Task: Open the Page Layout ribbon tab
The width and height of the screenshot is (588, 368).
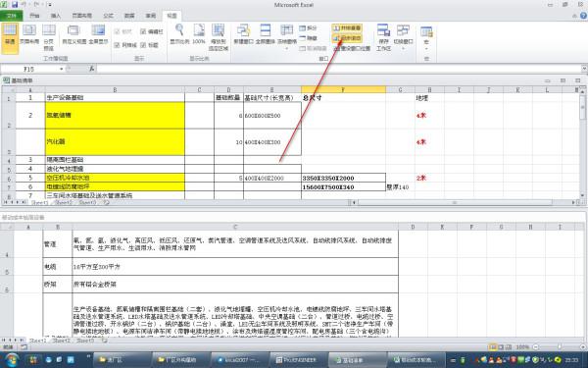Action: pos(81,16)
